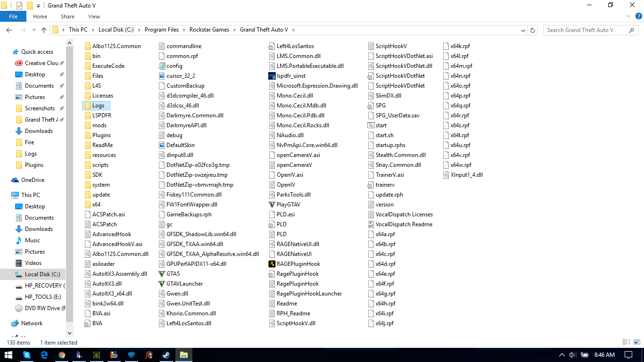Click the mods folder icon

[88, 125]
